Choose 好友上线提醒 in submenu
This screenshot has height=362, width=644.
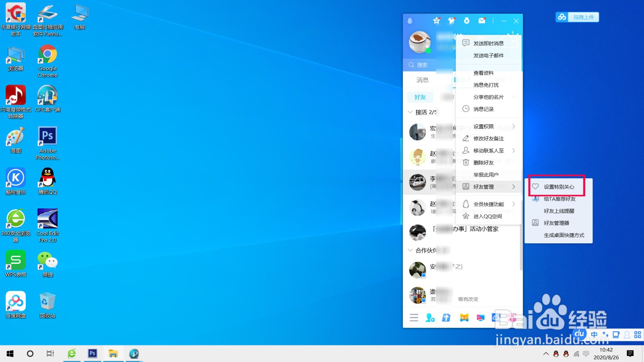(558, 211)
